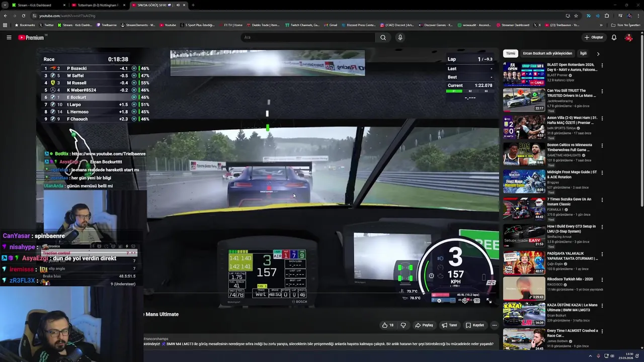Open options for Aston Villa West Ham video
644x362 pixels.
coord(602,119)
